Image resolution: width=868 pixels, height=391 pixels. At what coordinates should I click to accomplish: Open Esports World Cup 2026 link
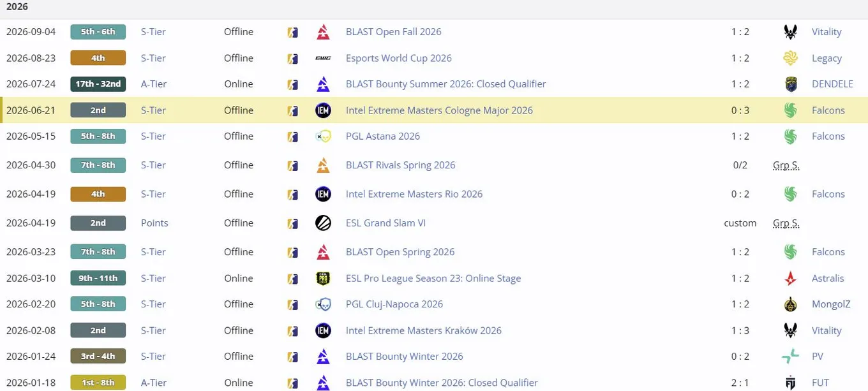tap(398, 58)
